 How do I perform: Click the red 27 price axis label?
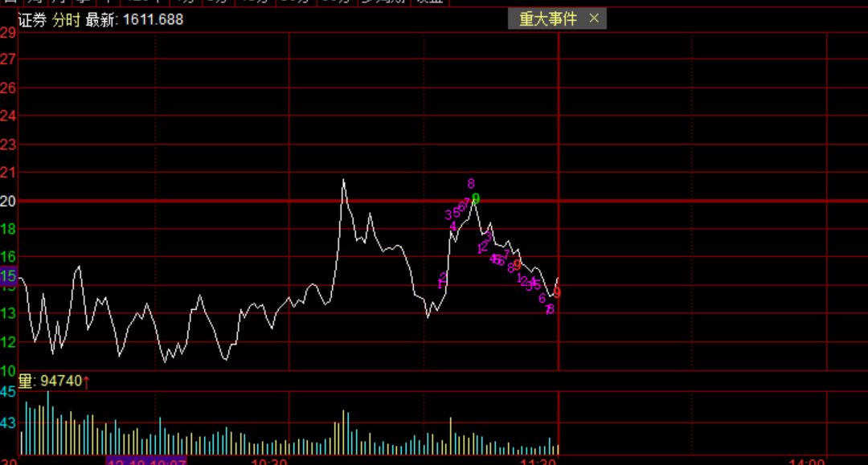click(x=8, y=59)
